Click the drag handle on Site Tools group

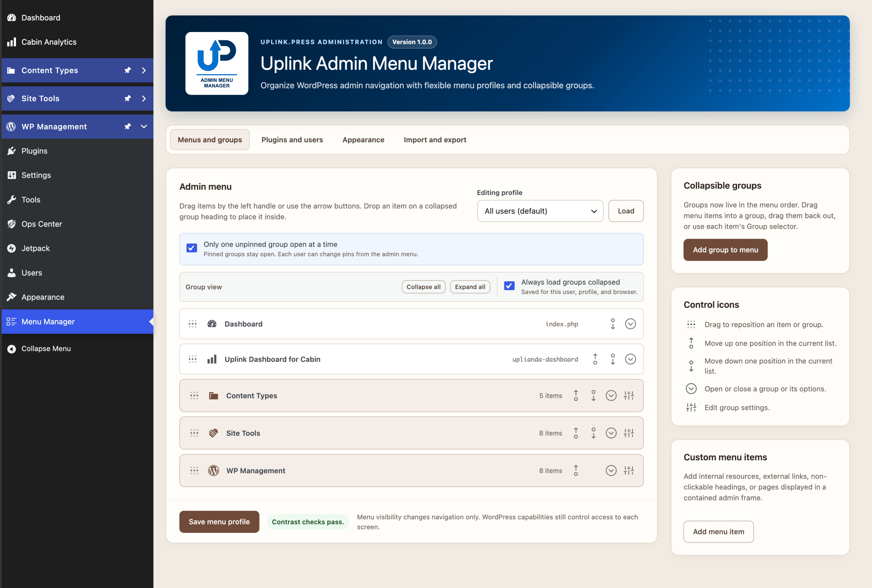(194, 433)
